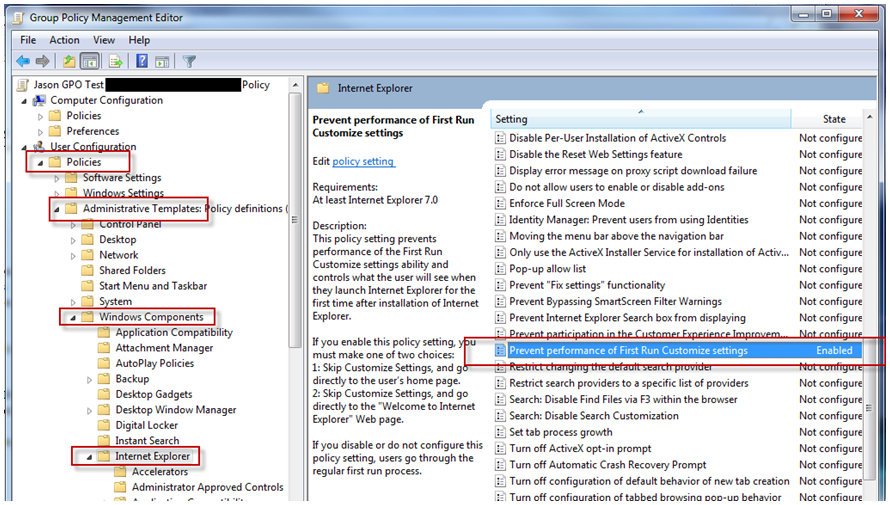Image resolution: width=890 pixels, height=505 pixels.
Task: Click the setting icon for Set tab process growth
Action: click(500, 432)
